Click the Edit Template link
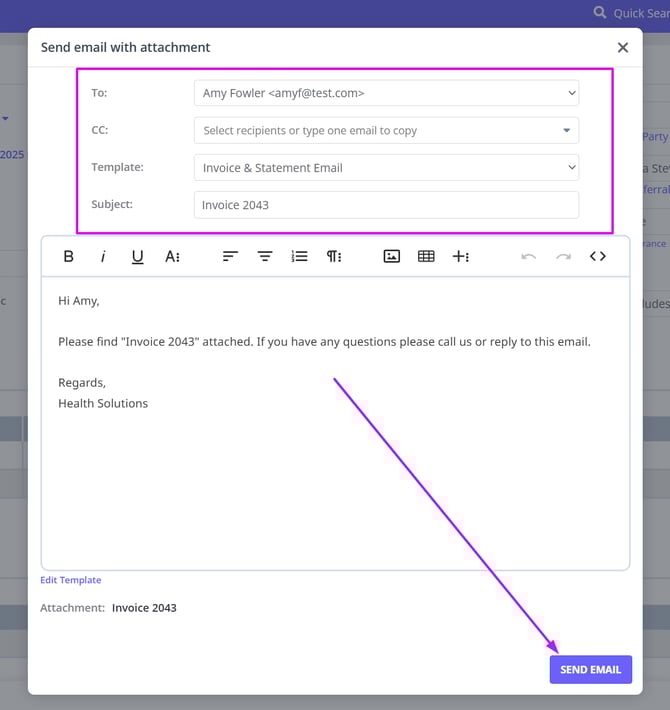Viewport: 670px width, 710px height. (70, 580)
